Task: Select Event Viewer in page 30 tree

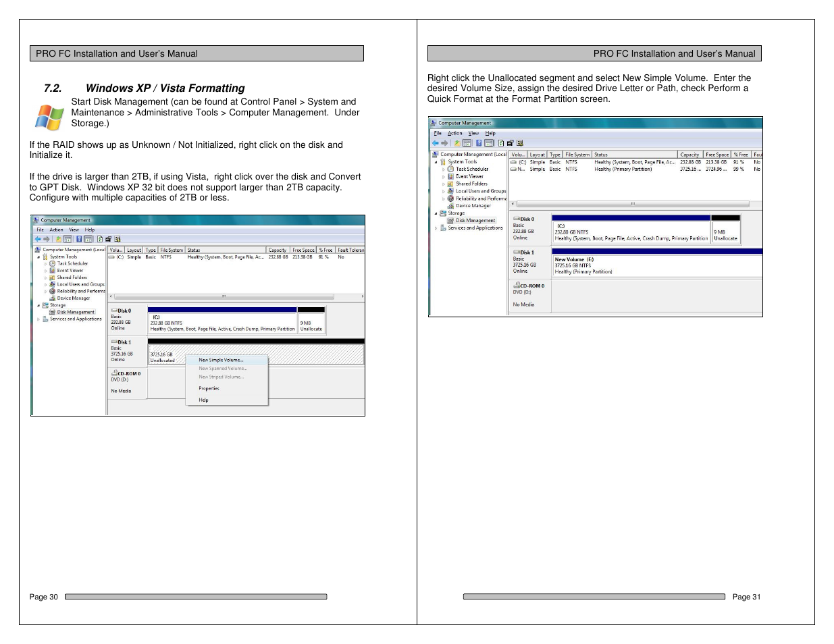Action: (70, 270)
